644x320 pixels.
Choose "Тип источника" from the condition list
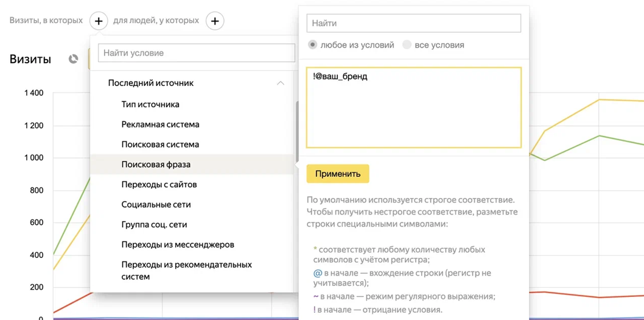pos(150,104)
